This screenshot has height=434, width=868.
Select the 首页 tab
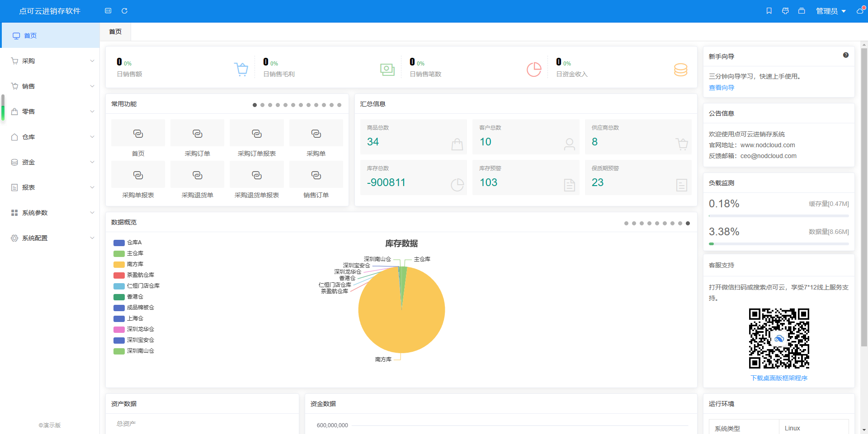[115, 32]
